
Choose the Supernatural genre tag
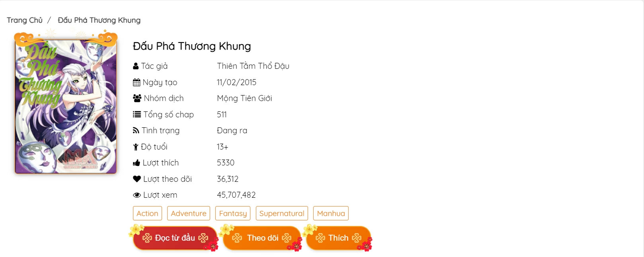tap(282, 213)
